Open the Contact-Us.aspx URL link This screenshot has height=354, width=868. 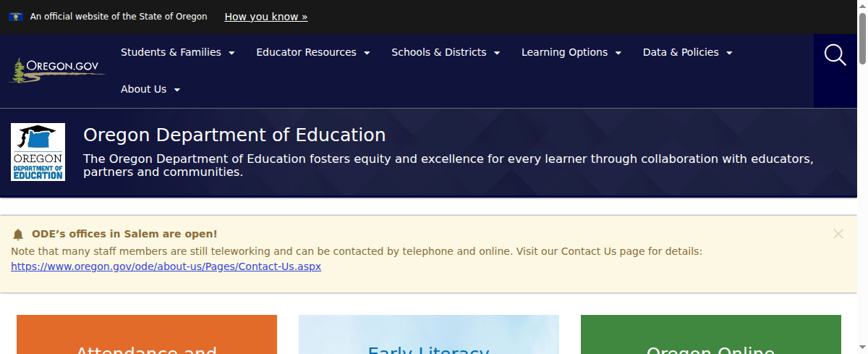166,266
